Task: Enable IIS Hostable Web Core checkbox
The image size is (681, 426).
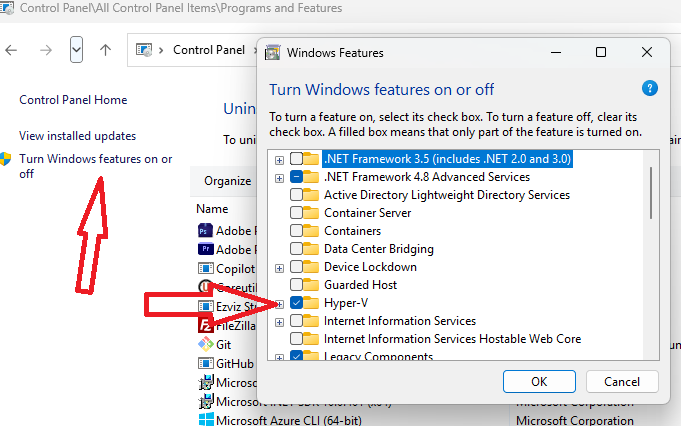Action: click(x=296, y=339)
